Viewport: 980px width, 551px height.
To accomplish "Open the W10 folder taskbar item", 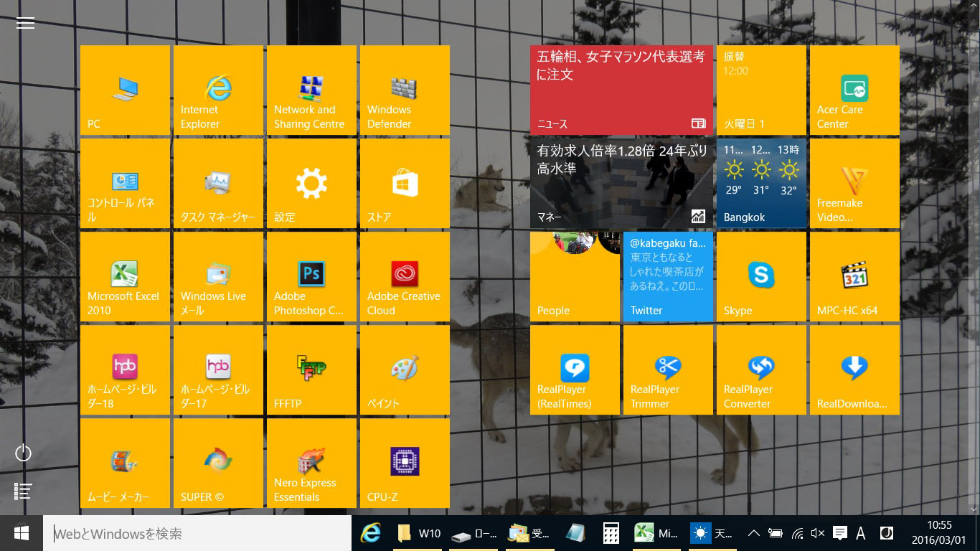I will tap(419, 533).
